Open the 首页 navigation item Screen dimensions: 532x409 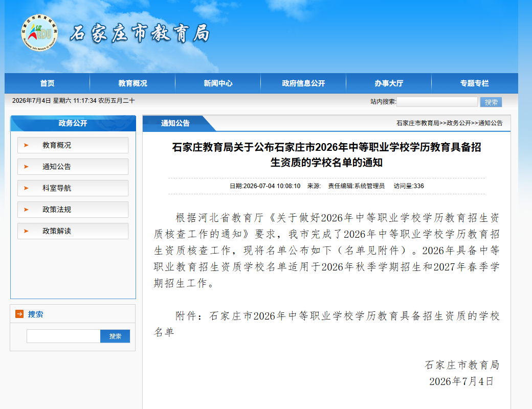tap(47, 83)
